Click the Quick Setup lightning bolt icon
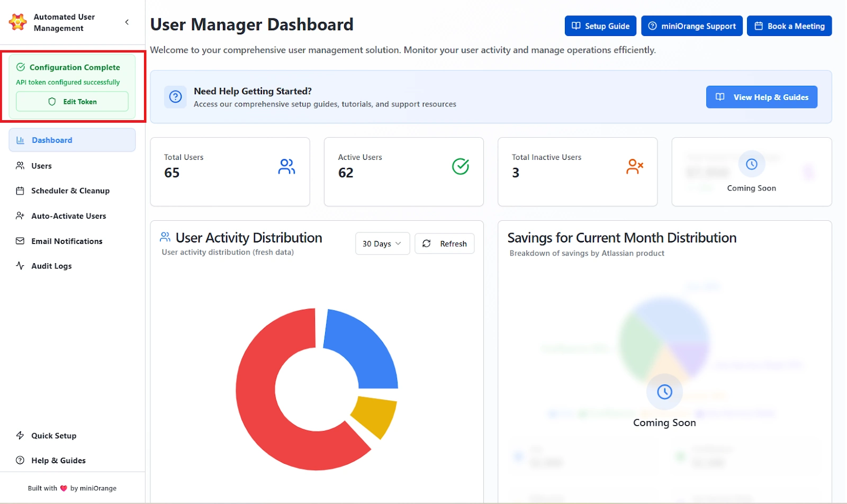Image resolution: width=847 pixels, height=504 pixels. (x=20, y=435)
